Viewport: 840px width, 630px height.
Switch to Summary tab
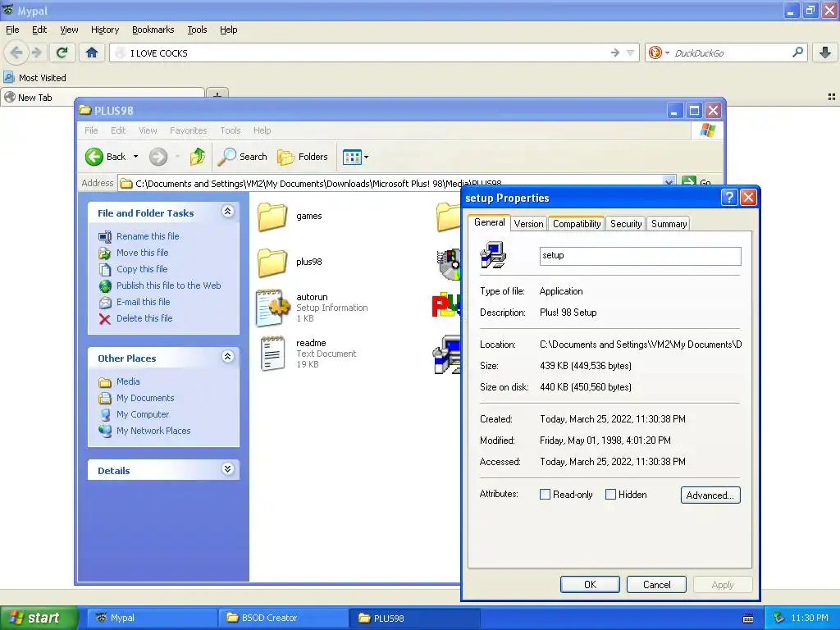pyautogui.click(x=669, y=224)
